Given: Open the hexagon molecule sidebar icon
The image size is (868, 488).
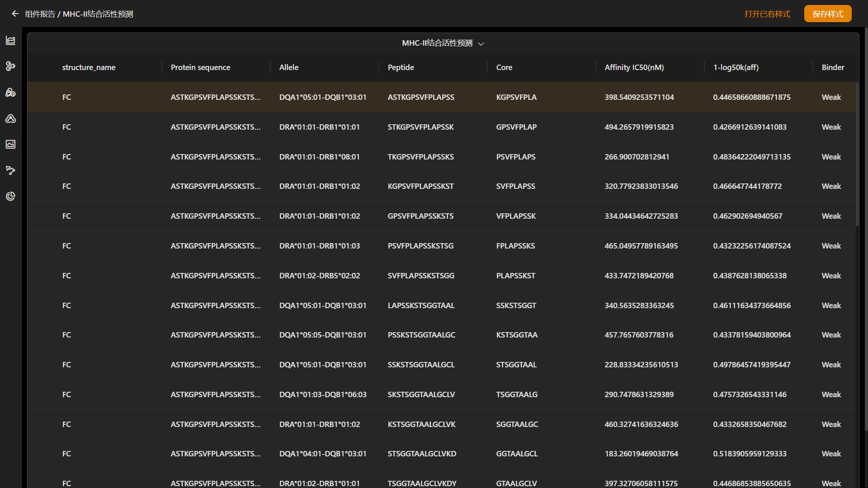Looking at the screenshot, I should (x=10, y=66).
